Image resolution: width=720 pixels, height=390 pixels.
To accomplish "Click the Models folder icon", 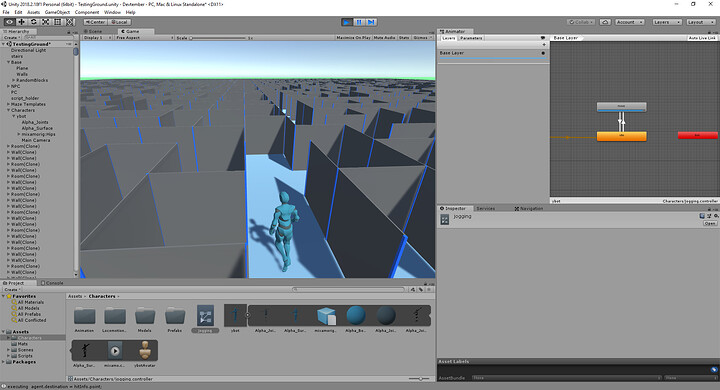I will click(145, 316).
